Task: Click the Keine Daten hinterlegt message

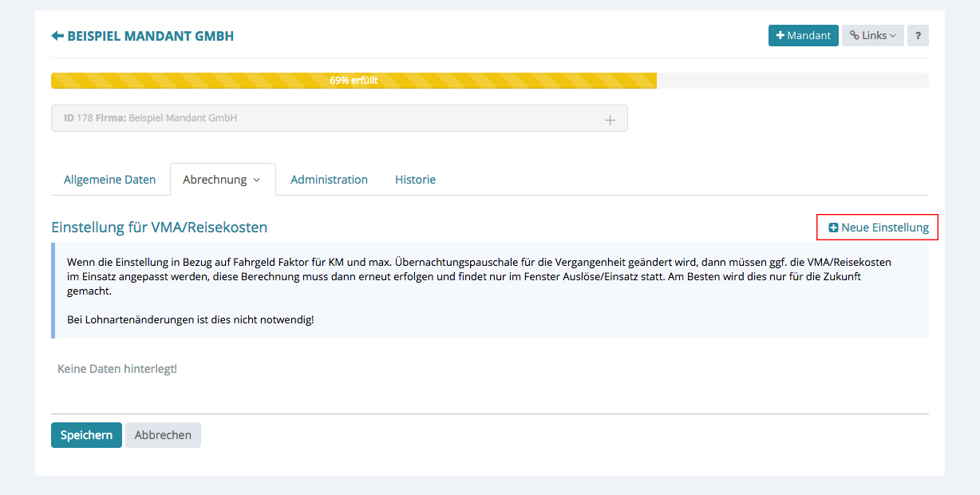Action: [117, 369]
